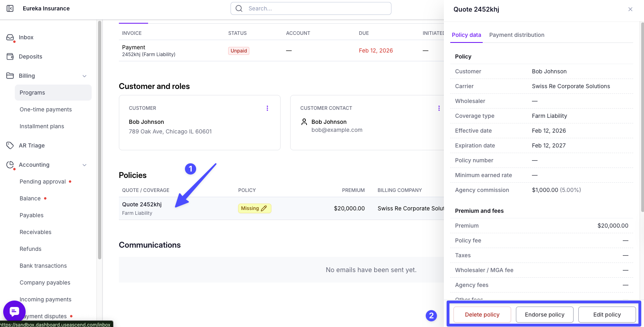Screen dimensions: 644x327
Task: Open the Customer Contact card options menu
Action: click(439, 108)
